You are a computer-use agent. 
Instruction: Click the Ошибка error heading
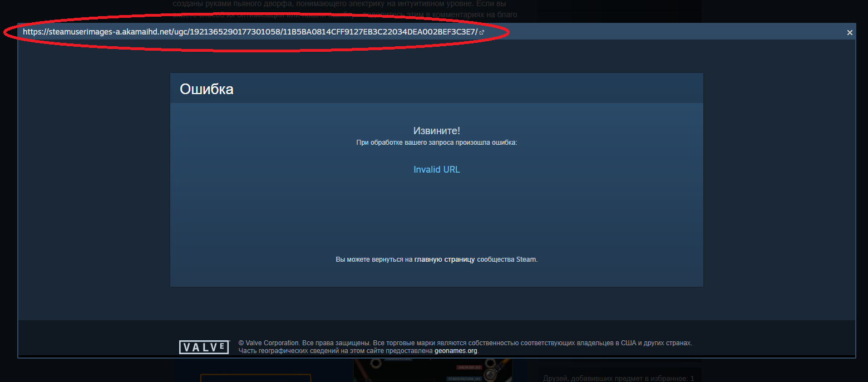206,89
